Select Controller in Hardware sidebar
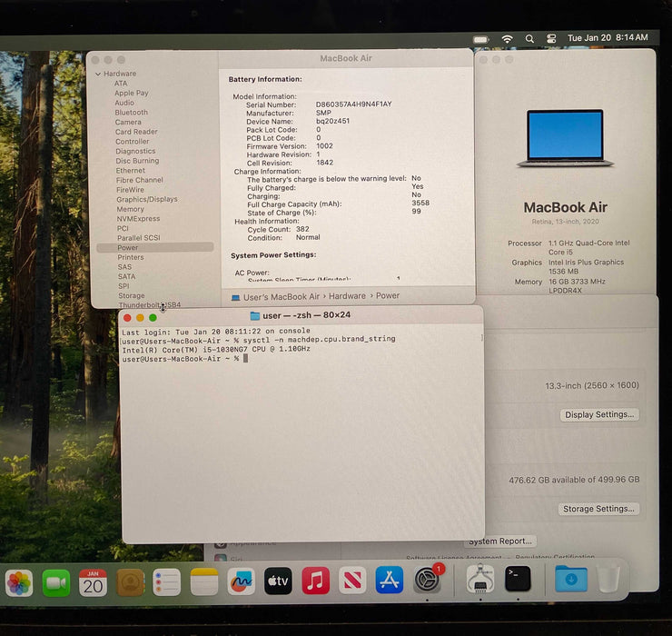Image resolution: width=672 pixels, height=636 pixels. pos(132,141)
